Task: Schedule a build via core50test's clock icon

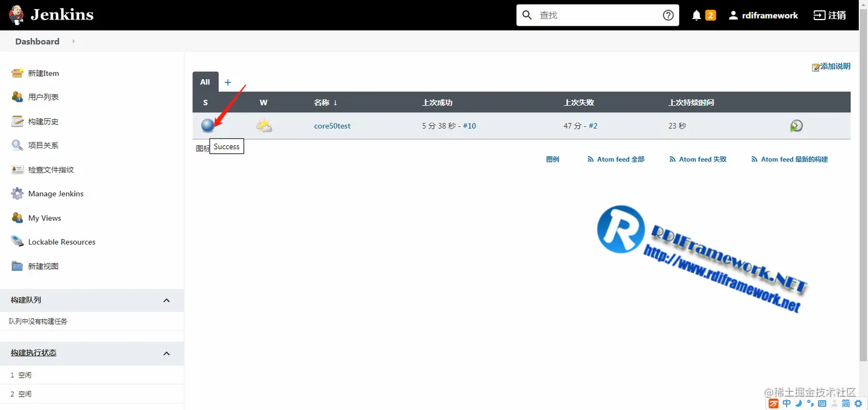Action: [x=796, y=126]
